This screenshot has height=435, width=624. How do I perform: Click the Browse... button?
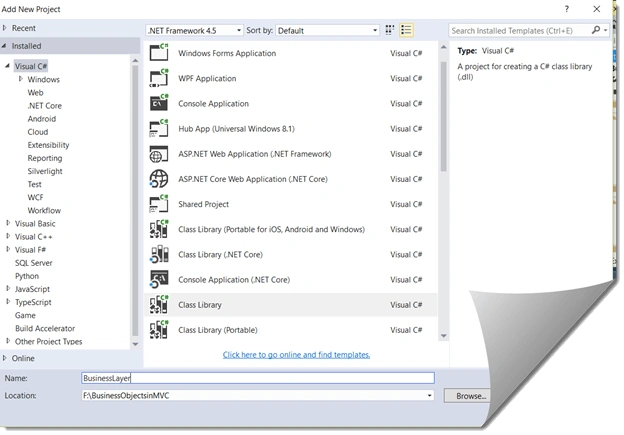[468, 396]
